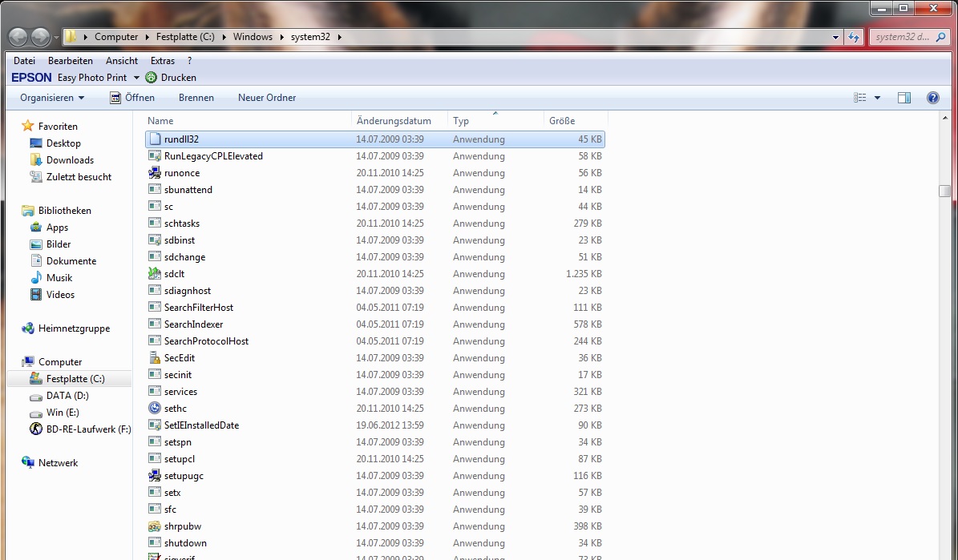Sort by the Größe column header

coord(562,121)
